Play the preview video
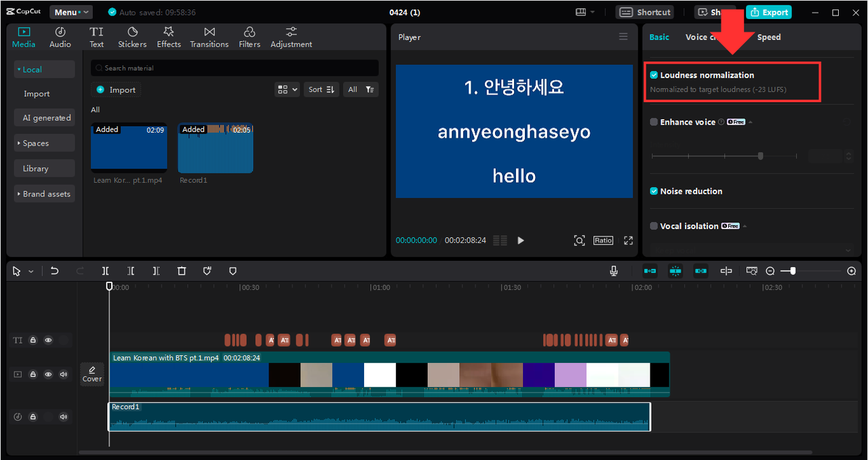The height and width of the screenshot is (460, 868). tap(521, 241)
